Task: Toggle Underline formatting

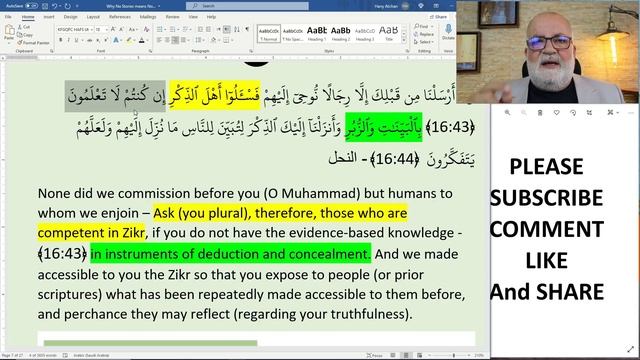Action: [x=76, y=40]
